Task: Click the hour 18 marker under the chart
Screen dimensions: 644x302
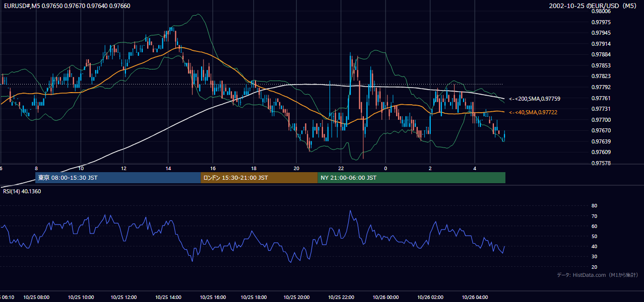Action: tap(253, 168)
